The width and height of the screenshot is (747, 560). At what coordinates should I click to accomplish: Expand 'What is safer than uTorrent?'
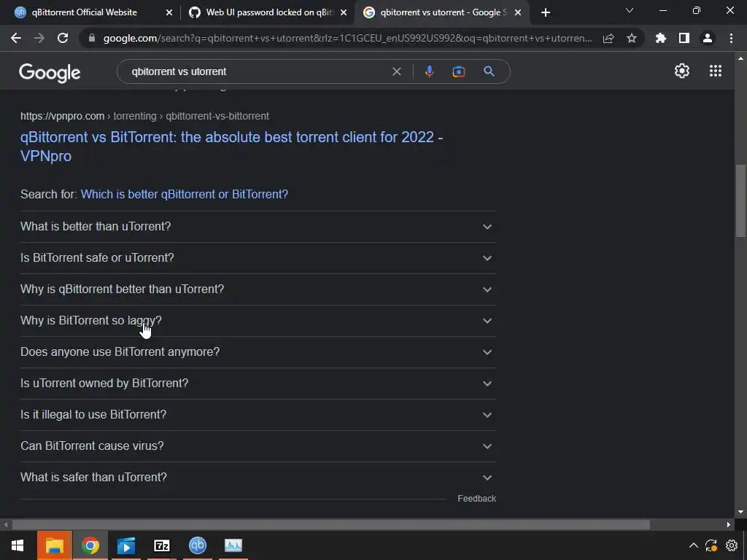pyautogui.click(x=258, y=478)
